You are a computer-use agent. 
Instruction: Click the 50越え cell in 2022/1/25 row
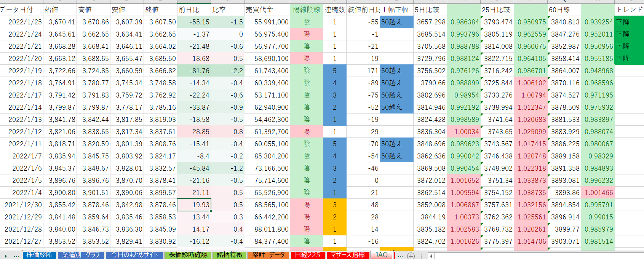396,22
